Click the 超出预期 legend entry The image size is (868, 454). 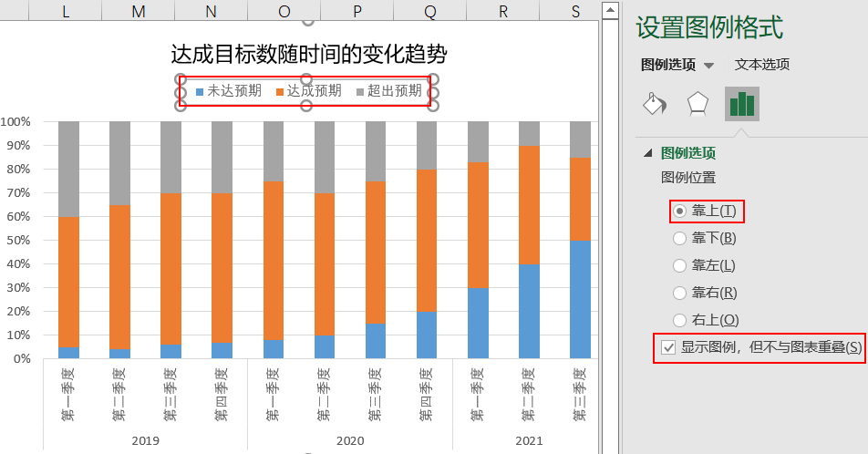click(x=394, y=91)
